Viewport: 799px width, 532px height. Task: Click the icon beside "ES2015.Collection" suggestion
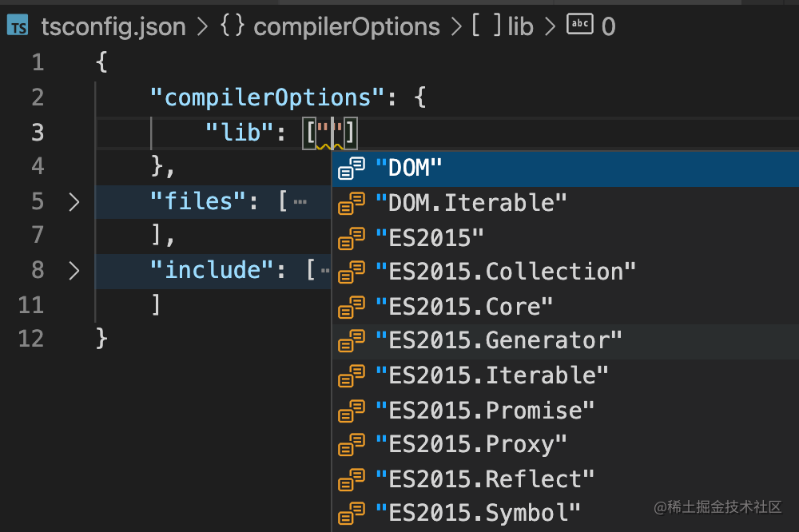tap(352, 272)
